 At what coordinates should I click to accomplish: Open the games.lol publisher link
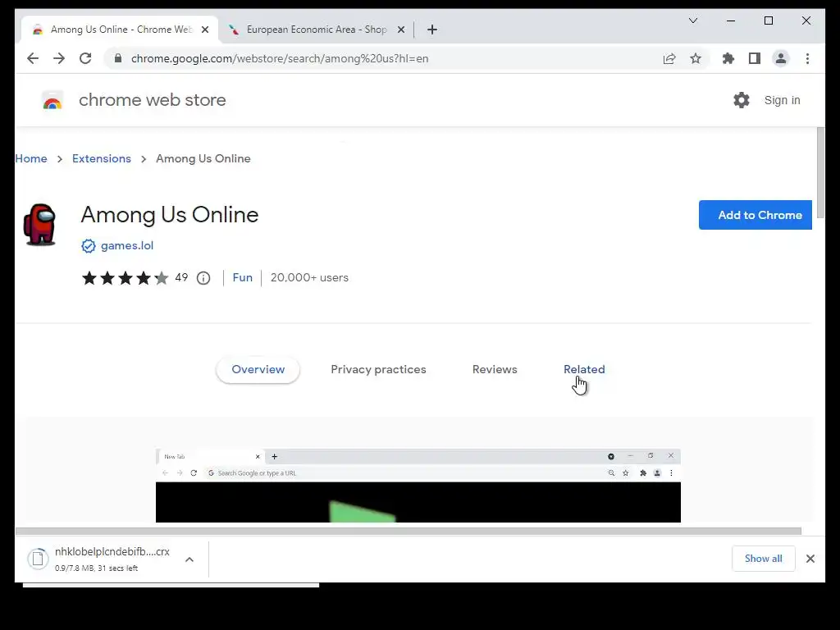coord(127,246)
